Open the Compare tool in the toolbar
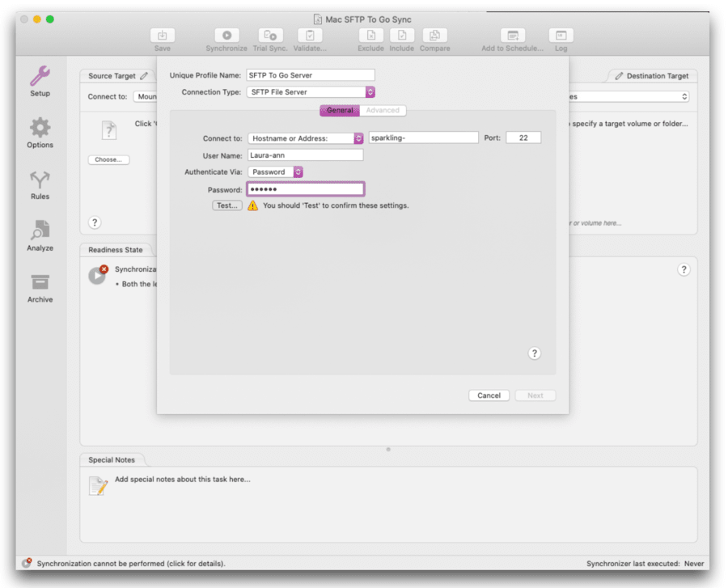This screenshot has height=588, width=728. 434,36
